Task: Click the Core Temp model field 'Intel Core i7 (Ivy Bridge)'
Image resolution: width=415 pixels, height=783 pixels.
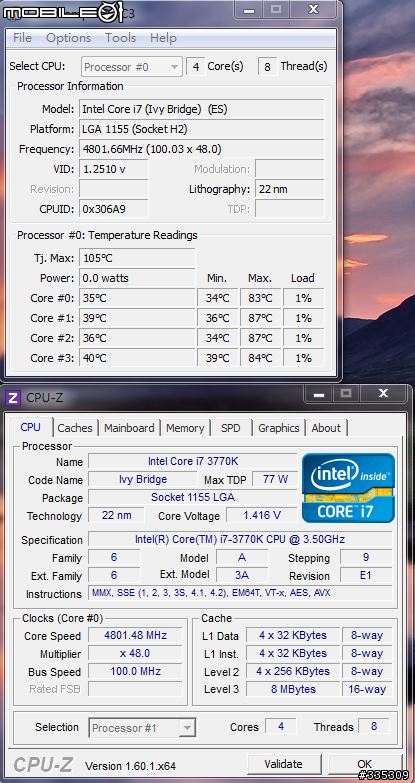Action: point(202,109)
